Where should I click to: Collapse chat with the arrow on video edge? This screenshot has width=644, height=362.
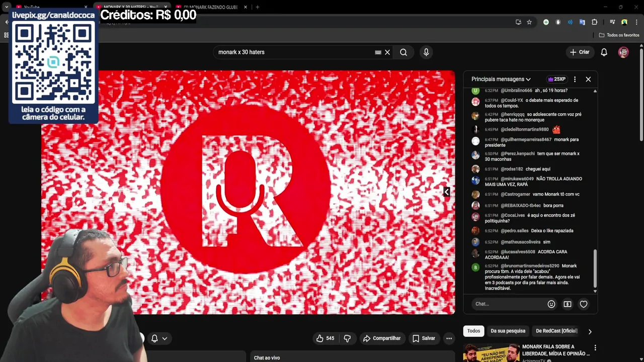[446, 192]
